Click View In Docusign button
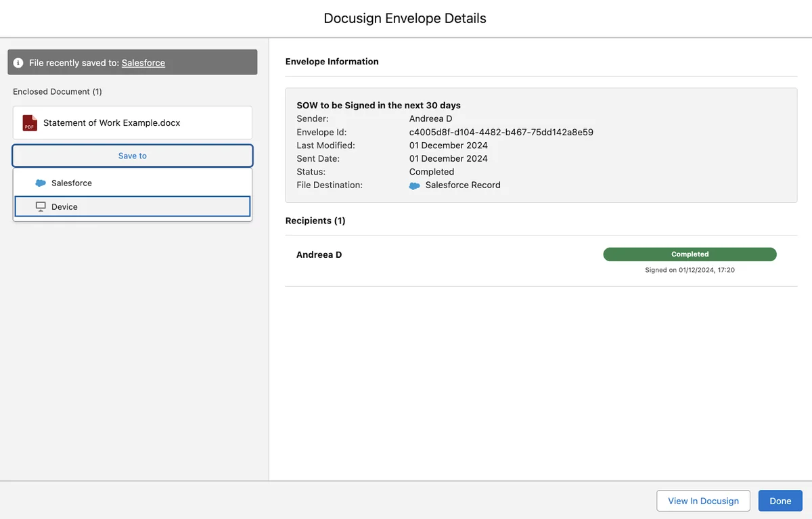 [703, 501]
